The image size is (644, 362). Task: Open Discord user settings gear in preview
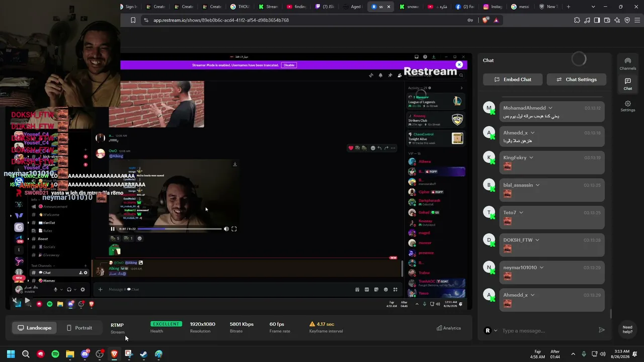pyautogui.click(x=83, y=289)
